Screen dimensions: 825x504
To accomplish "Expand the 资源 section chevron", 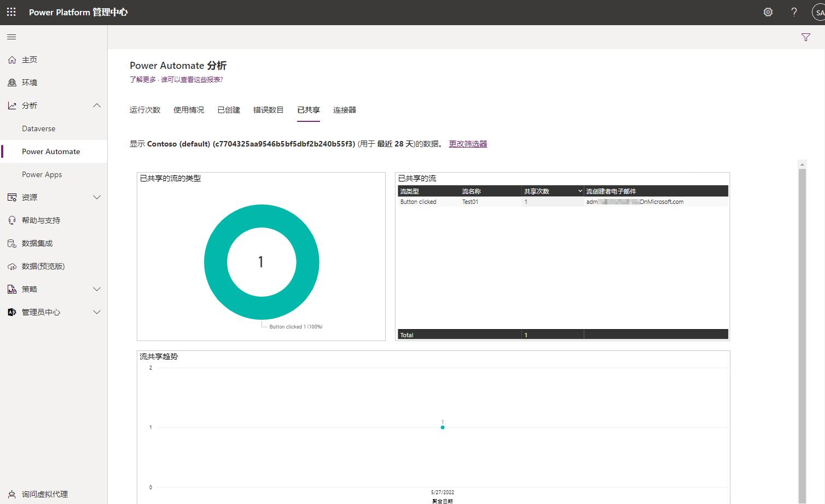I will pyautogui.click(x=97, y=197).
